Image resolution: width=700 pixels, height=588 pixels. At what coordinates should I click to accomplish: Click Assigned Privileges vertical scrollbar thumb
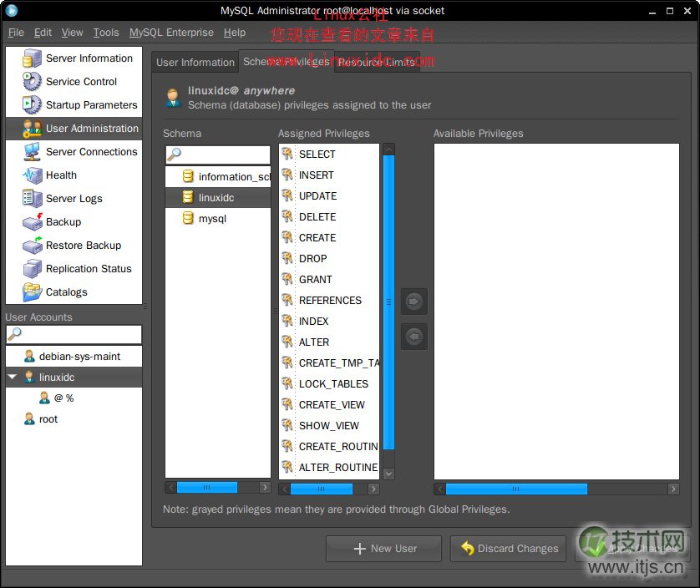coord(388,302)
